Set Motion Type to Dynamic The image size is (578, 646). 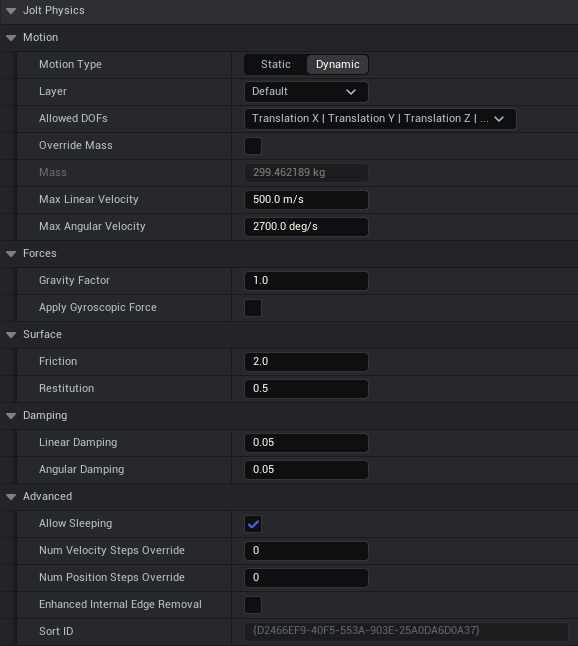(337, 64)
